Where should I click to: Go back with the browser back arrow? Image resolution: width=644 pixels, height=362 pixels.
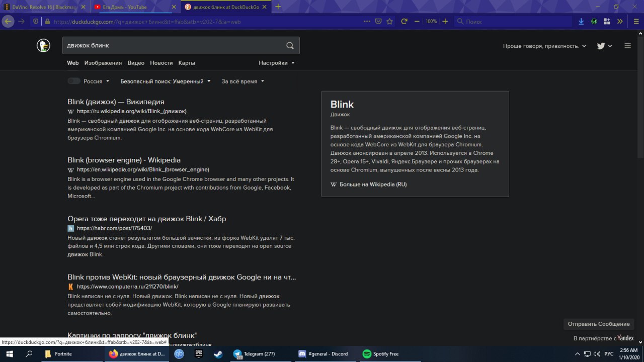point(8,22)
